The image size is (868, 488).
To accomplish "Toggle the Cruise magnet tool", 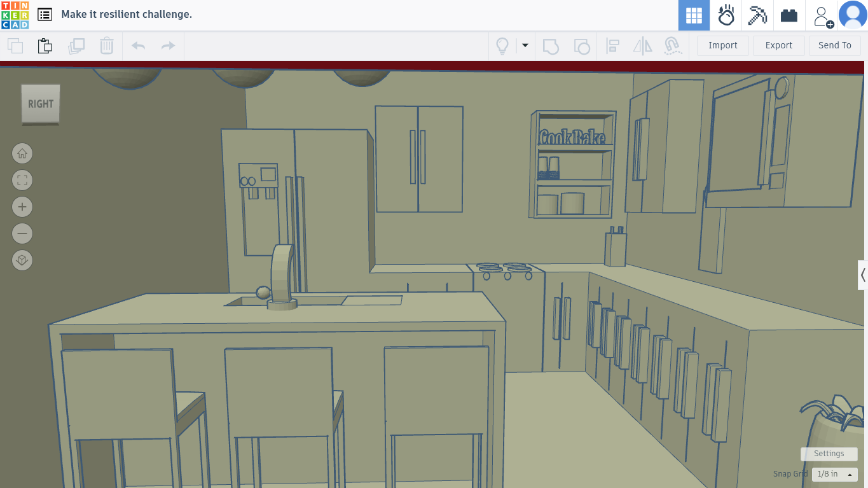I will [x=673, y=46].
